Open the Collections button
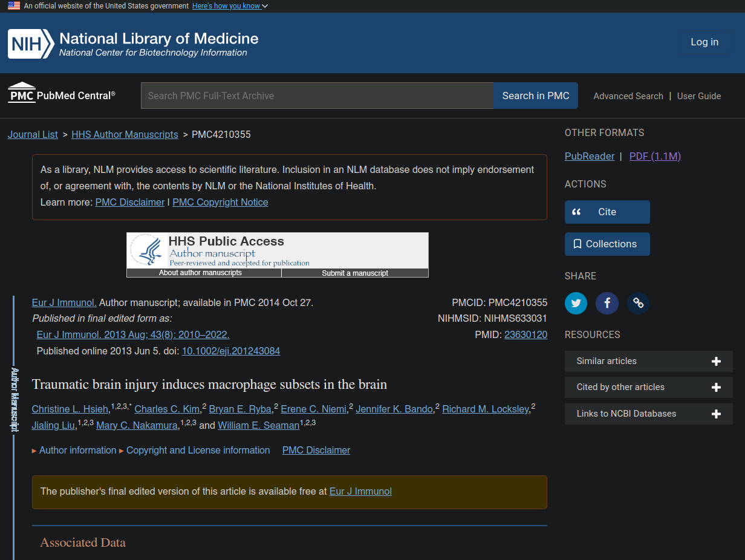Image resolution: width=745 pixels, height=560 pixels. tap(607, 244)
